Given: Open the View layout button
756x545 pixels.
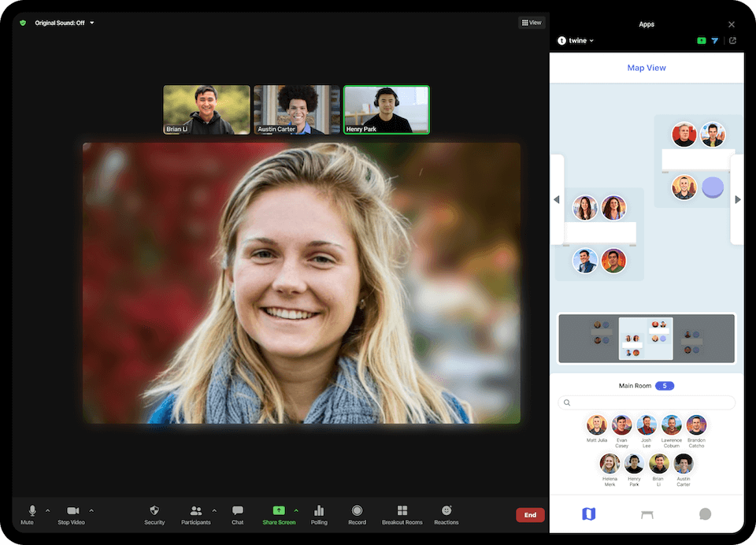Looking at the screenshot, I should pyautogui.click(x=532, y=23).
